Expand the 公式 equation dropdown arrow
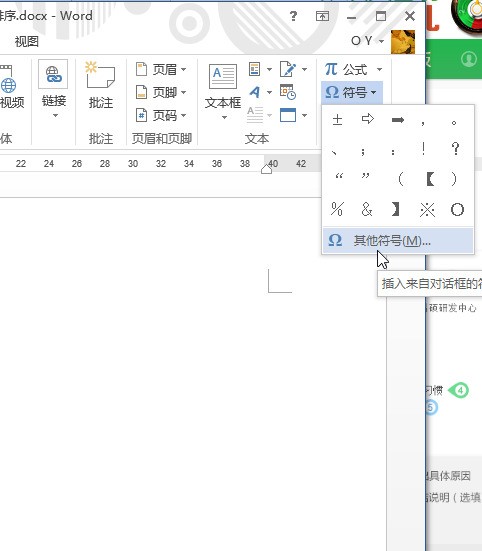 [379, 70]
